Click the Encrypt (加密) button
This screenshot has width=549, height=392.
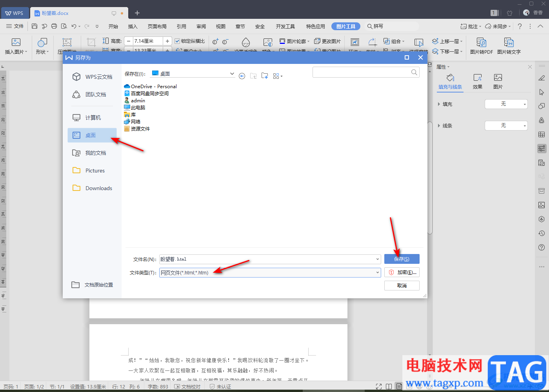click(402, 272)
